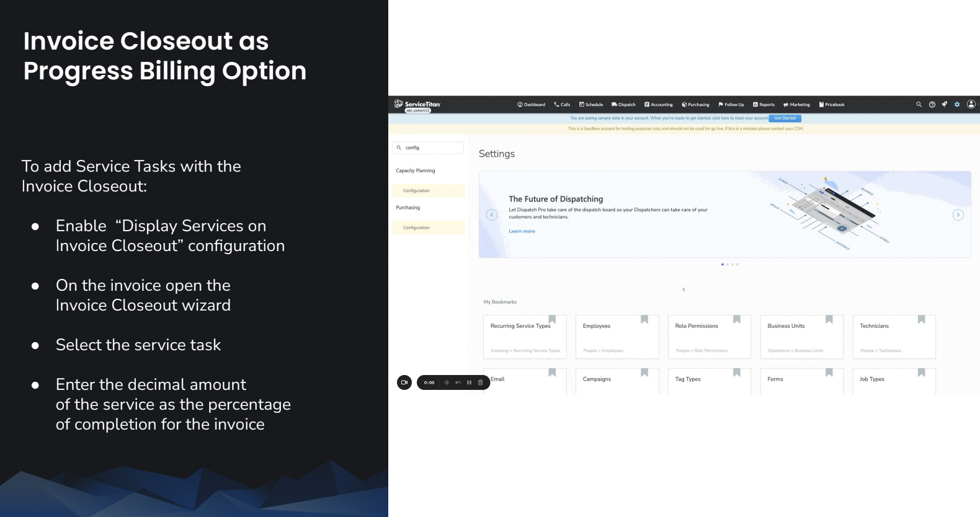This screenshot has height=517, width=980.
Task: Follow the Learn more link
Action: coord(522,231)
